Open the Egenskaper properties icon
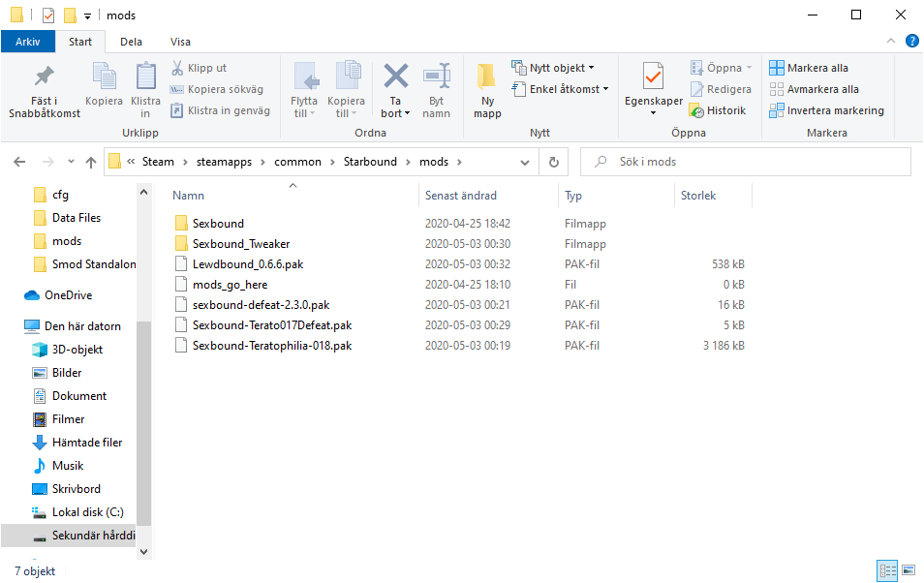The image size is (924, 583). click(653, 77)
